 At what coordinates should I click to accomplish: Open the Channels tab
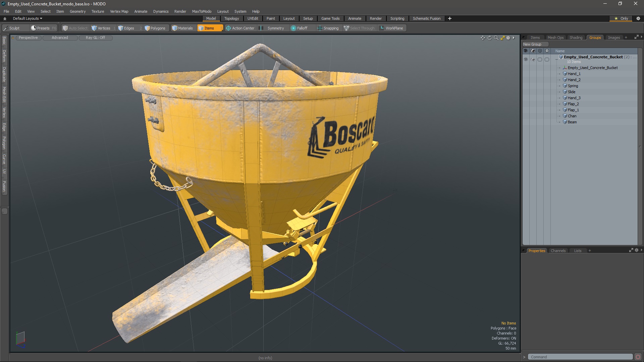[x=558, y=251]
